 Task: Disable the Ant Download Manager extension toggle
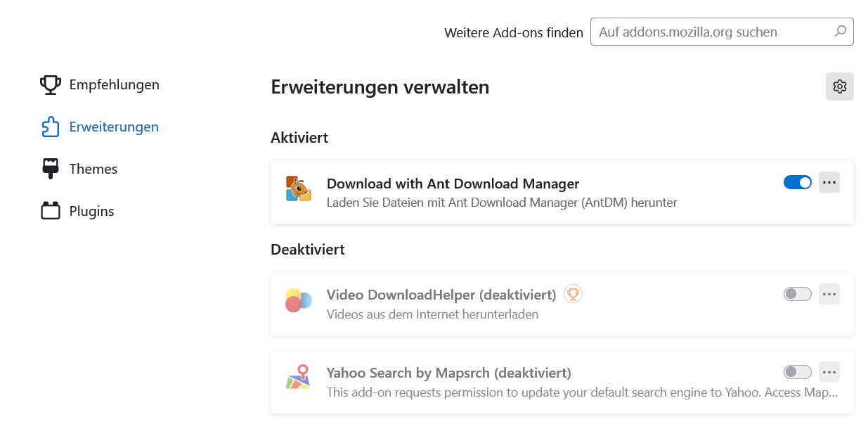pos(798,182)
